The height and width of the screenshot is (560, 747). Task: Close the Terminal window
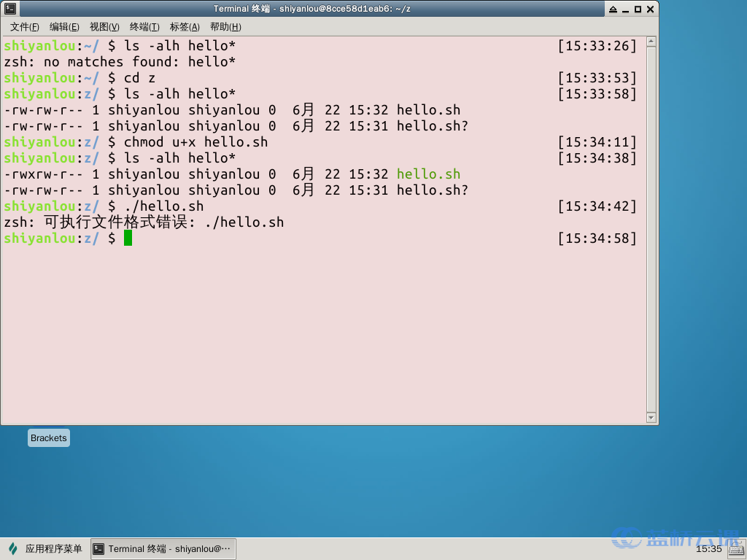click(x=650, y=9)
